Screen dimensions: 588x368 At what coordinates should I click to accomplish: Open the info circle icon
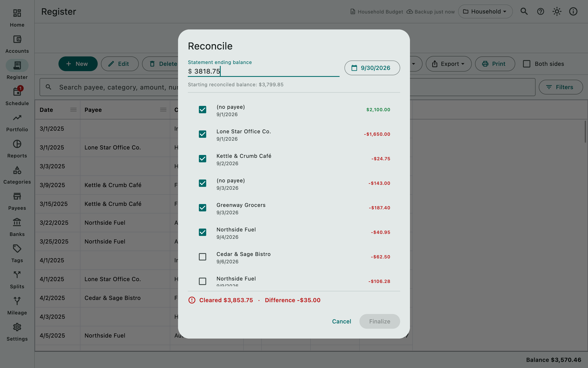point(573,11)
